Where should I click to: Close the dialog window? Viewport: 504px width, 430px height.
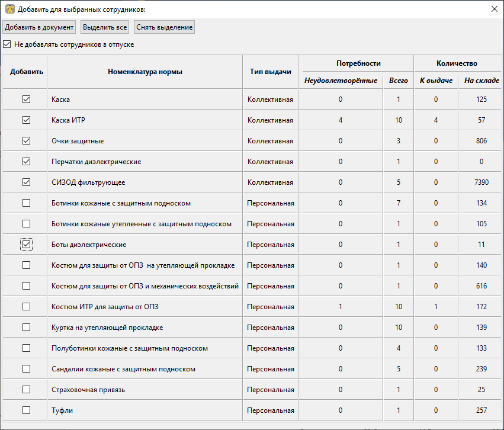(495, 9)
